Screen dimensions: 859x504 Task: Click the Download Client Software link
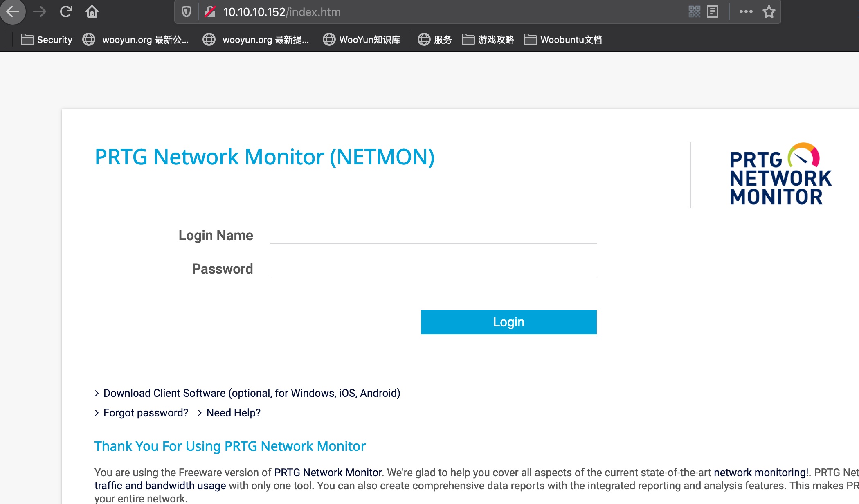click(252, 393)
